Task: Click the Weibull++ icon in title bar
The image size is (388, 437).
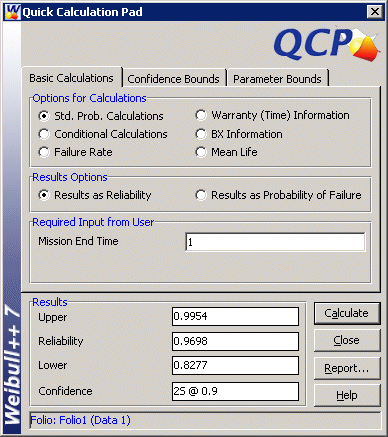Action: pyautogui.click(x=12, y=12)
